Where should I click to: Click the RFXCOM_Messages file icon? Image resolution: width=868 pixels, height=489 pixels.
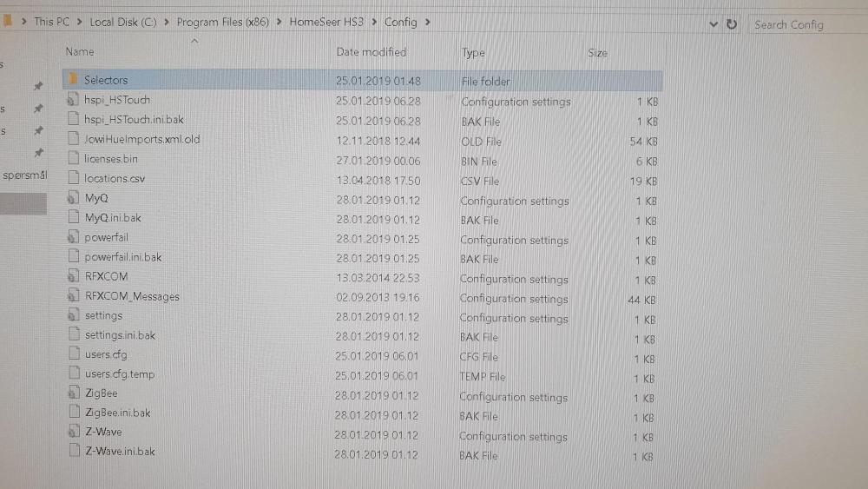[x=74, y=297]
